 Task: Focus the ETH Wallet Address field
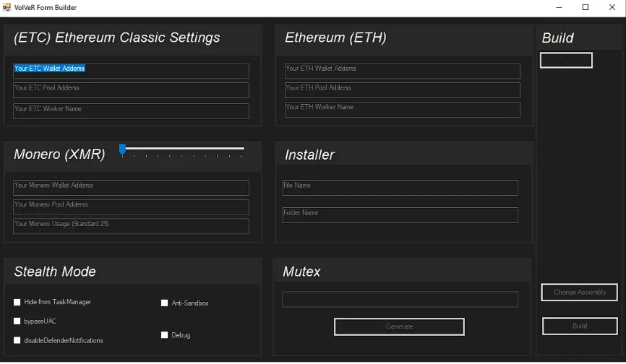(x=403, y=71)
